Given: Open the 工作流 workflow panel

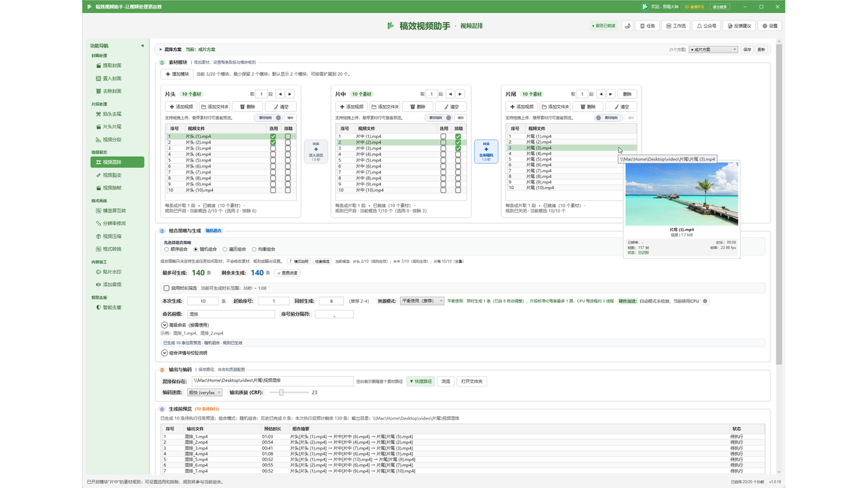Looking at the screenshot, I should [x=675, y=26].
